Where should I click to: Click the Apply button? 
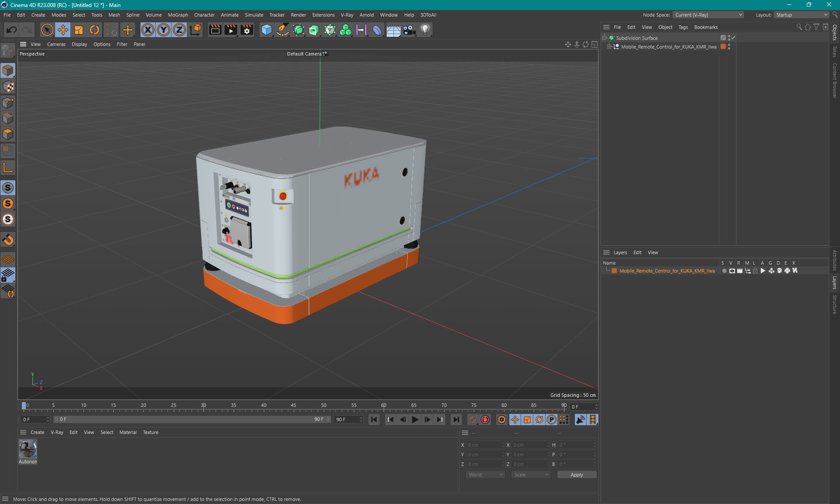tap(577, 475)
